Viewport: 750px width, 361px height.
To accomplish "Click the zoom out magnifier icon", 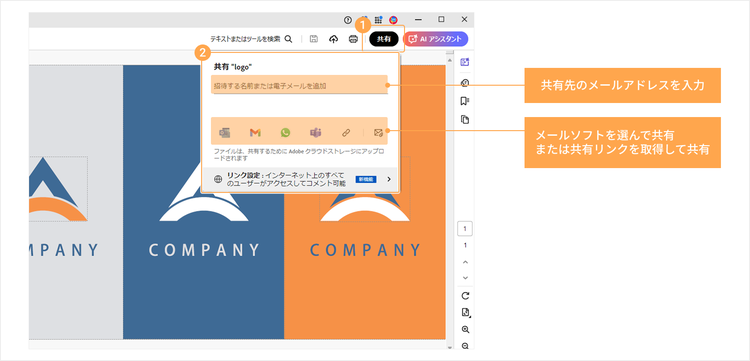I will click(465, 346).
